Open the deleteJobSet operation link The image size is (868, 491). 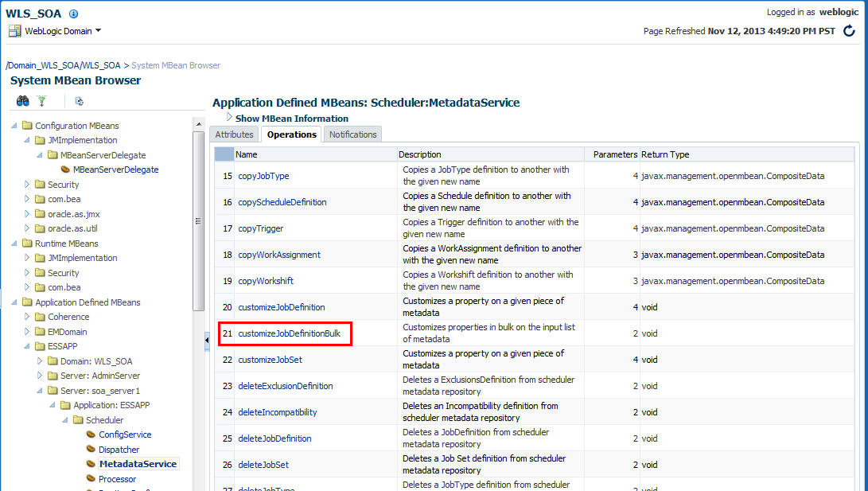[263, 465]
